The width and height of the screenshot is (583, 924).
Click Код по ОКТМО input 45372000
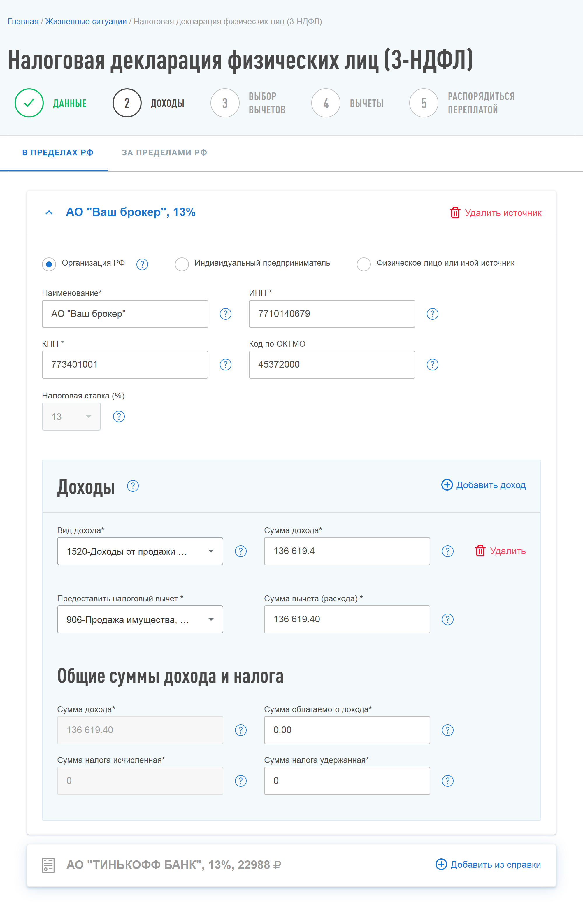pyautogui.click(x=332, y=365)
